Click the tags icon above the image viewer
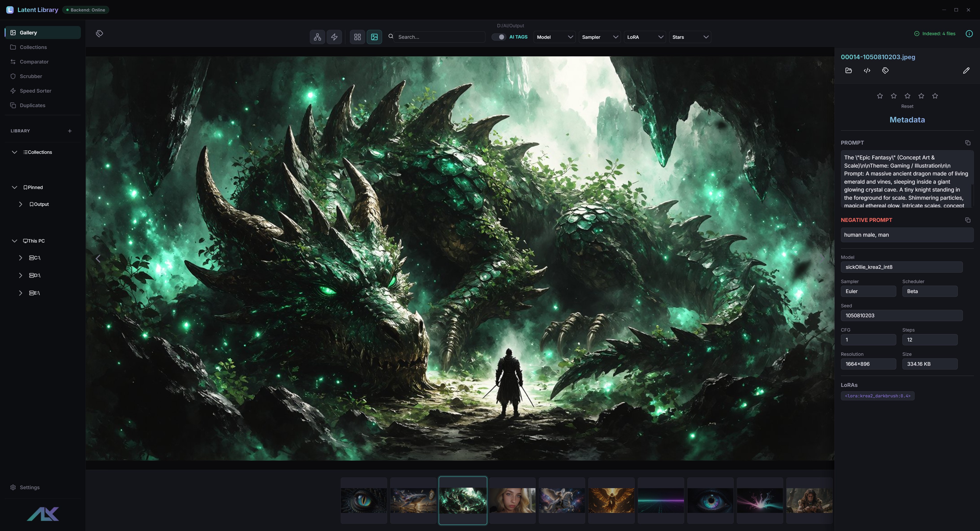 99,33
